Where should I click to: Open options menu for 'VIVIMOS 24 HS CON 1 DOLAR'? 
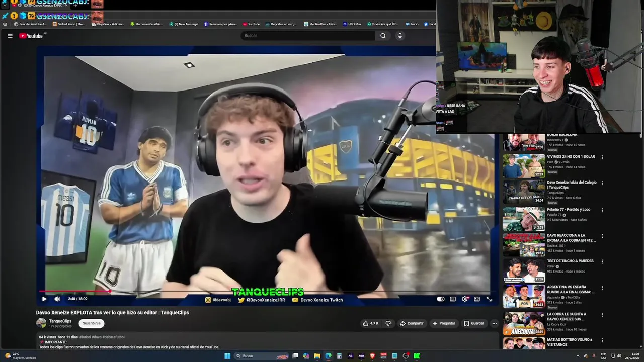coord(602,157)
